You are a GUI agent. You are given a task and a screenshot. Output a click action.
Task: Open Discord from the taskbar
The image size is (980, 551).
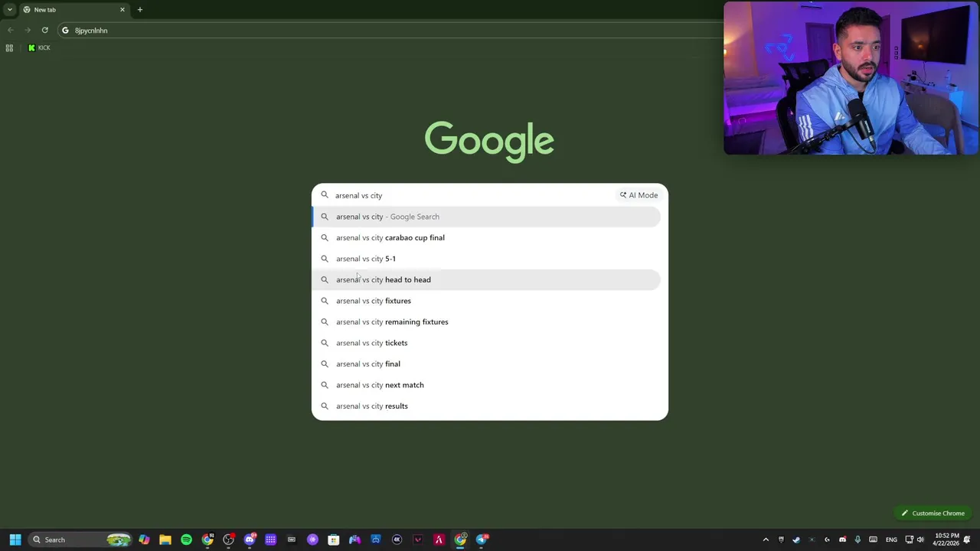[x=250, y=540]
